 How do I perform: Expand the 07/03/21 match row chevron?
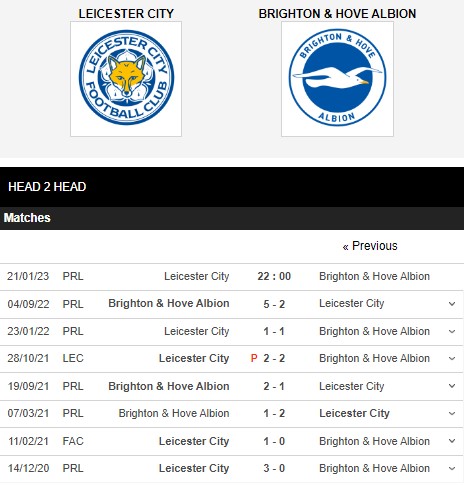pyautogui.click(x=452, y=414)
